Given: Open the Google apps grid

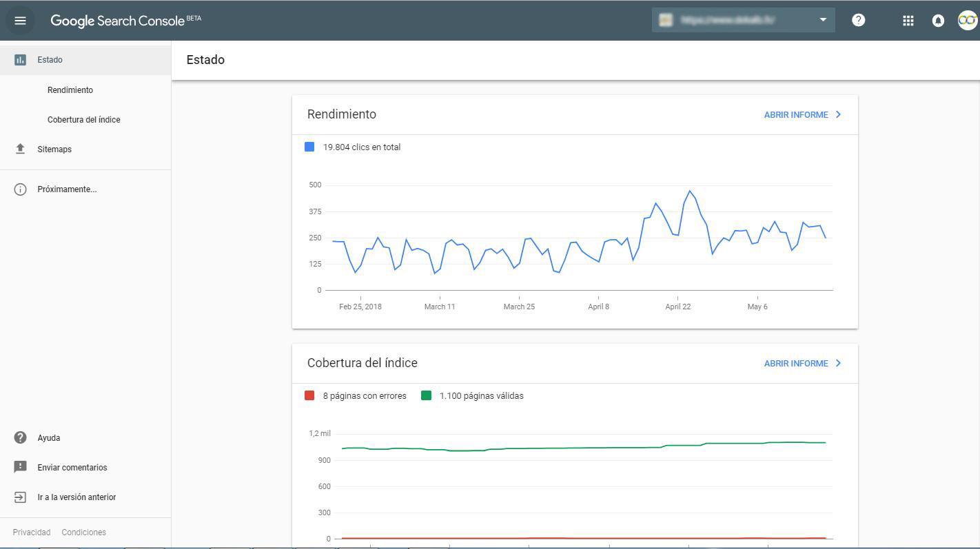Looking at the screenshot, I should pyautogui.click(x=908, y=21).
